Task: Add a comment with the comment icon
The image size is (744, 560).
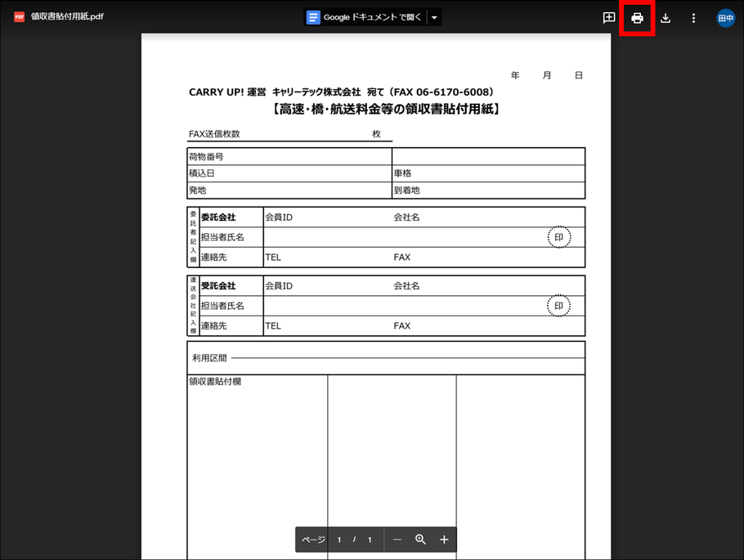Action: tap(609, 18)
